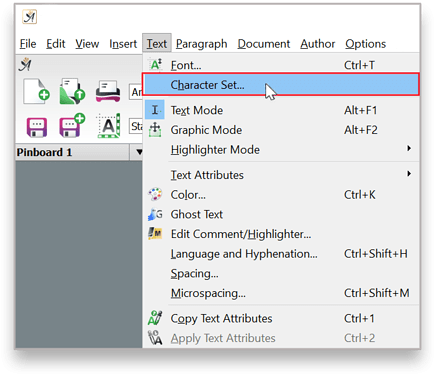Image resolution: width=434 pixels, height=375 pixels.
Task: Close the open Text menu
Action: click(157, 44)
